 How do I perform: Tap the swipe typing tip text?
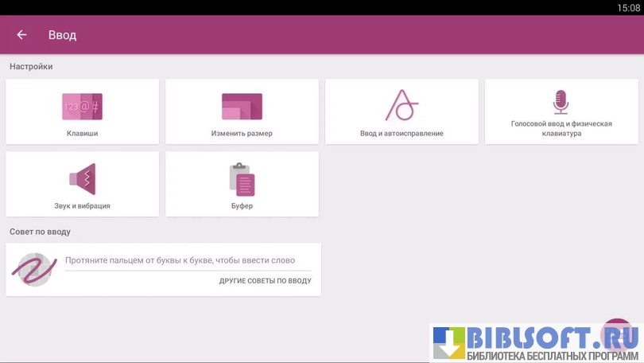click(x=180, y=260)
